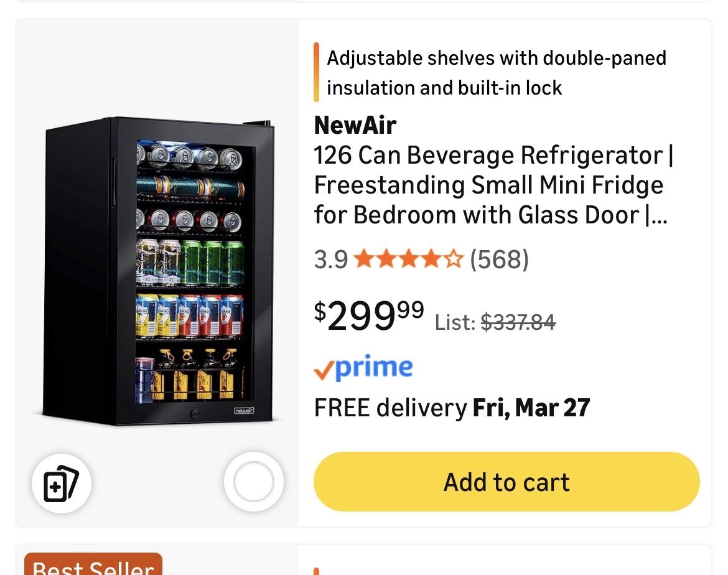
Task: Click the FREE delivery Fri, Mar 27 text
Action: pyautogui.click(x=452, y=408)
